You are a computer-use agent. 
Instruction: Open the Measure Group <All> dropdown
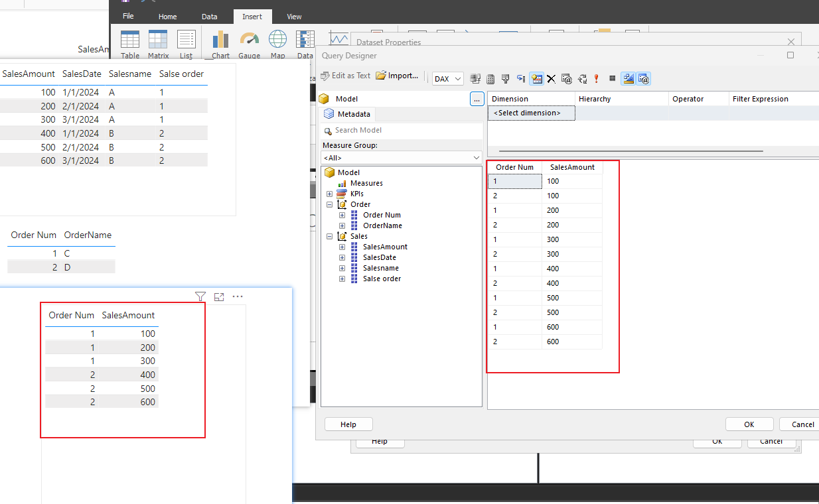point(402,158)
